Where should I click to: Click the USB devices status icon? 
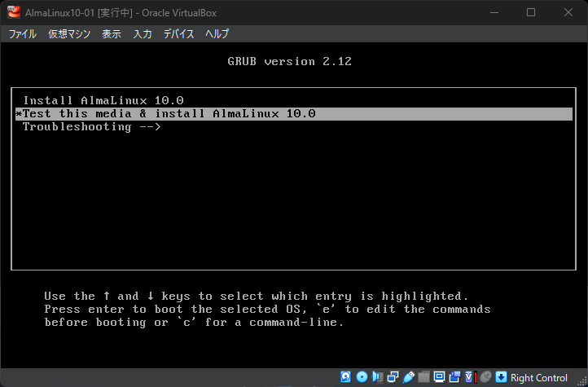click(x=408, y=377)
